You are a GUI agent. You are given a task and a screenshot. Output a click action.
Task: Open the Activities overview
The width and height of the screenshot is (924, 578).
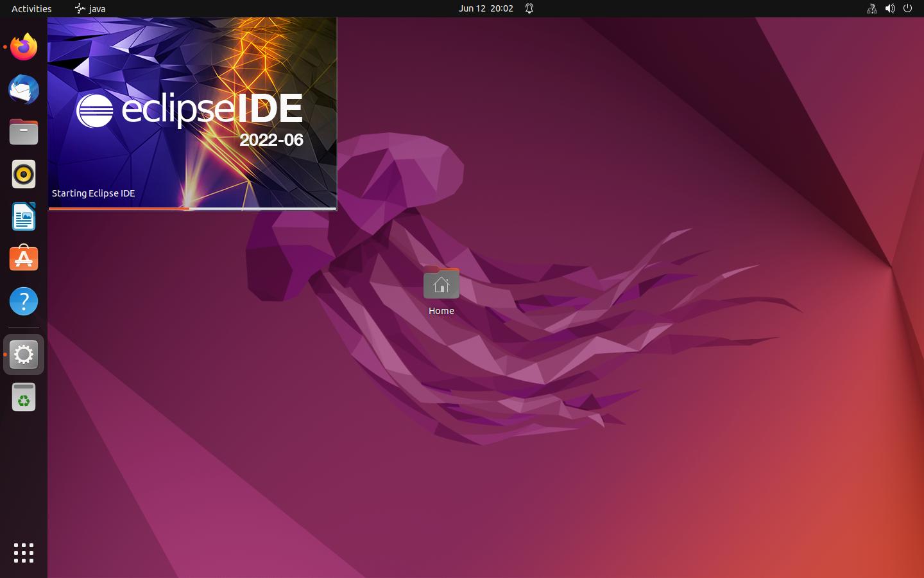point(31,8)
